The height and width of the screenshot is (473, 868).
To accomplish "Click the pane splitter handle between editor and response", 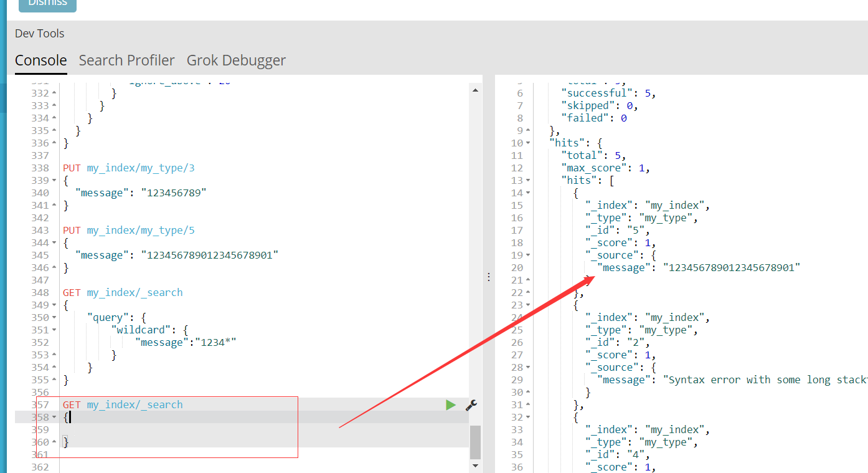I will tap(489, 276).
